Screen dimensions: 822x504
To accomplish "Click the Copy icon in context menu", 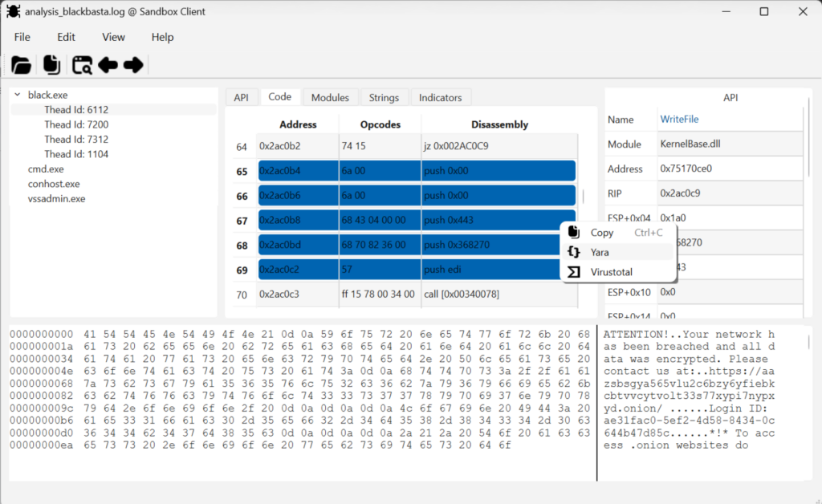I will (573, 232).
